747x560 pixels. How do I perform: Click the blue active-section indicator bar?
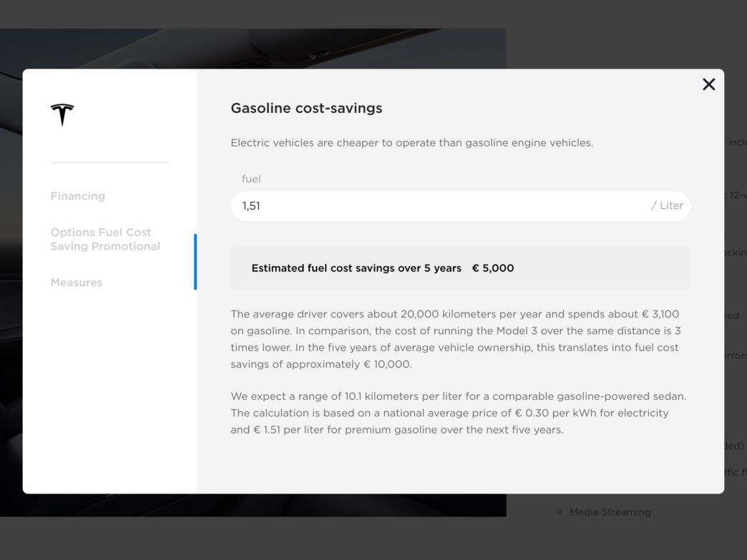point(195,262)
